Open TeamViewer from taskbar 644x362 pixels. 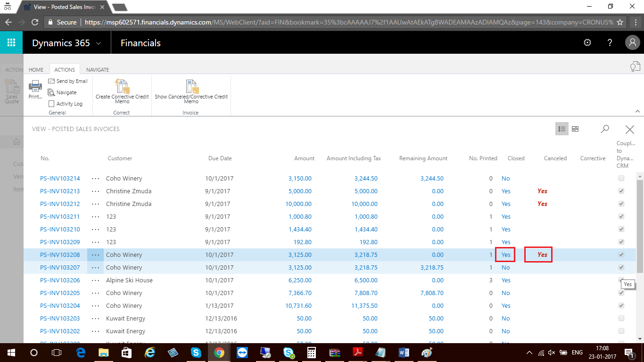[x=242, y=353]
